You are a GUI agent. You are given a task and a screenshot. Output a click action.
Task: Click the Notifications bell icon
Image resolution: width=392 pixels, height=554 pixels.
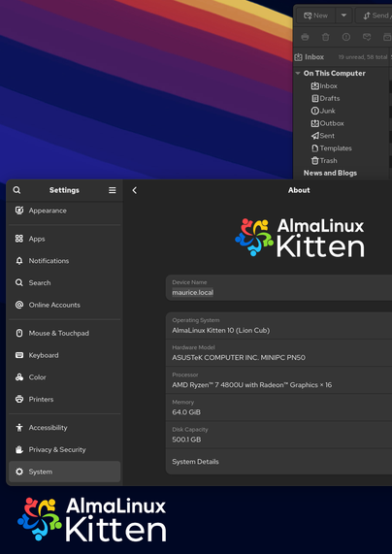[x=19, y=261]
